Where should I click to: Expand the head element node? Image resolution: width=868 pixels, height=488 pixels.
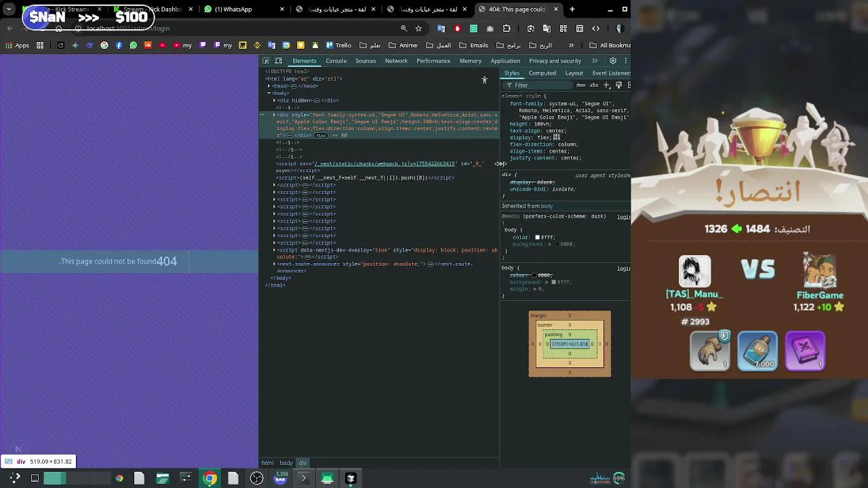[x=269, y=86]
